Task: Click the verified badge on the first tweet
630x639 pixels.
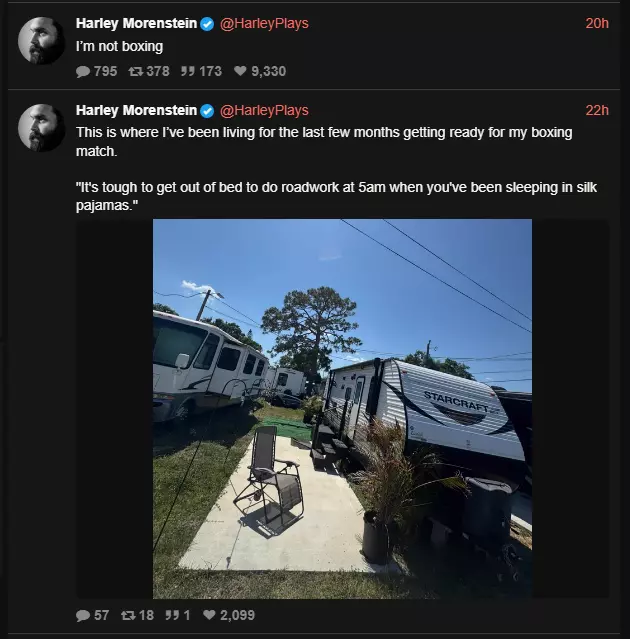Action: click(x=207, y=24)
